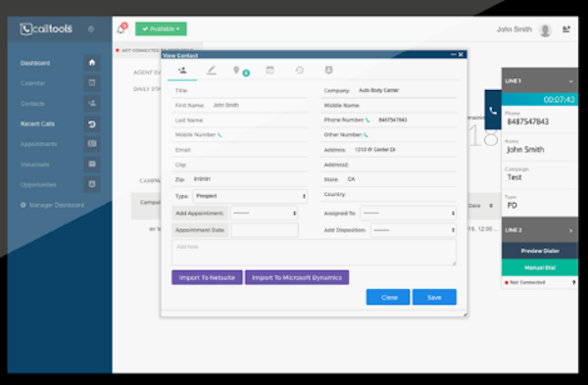Dial using Mobile Number phone icon
588x385 pixels.
point(220,135)
